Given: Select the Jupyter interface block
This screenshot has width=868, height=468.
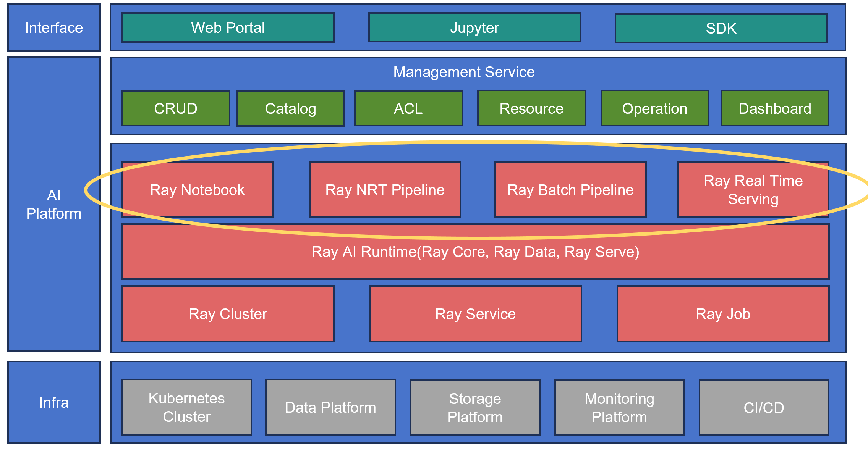Looking at the screenshot, I should tap(474, 27).
